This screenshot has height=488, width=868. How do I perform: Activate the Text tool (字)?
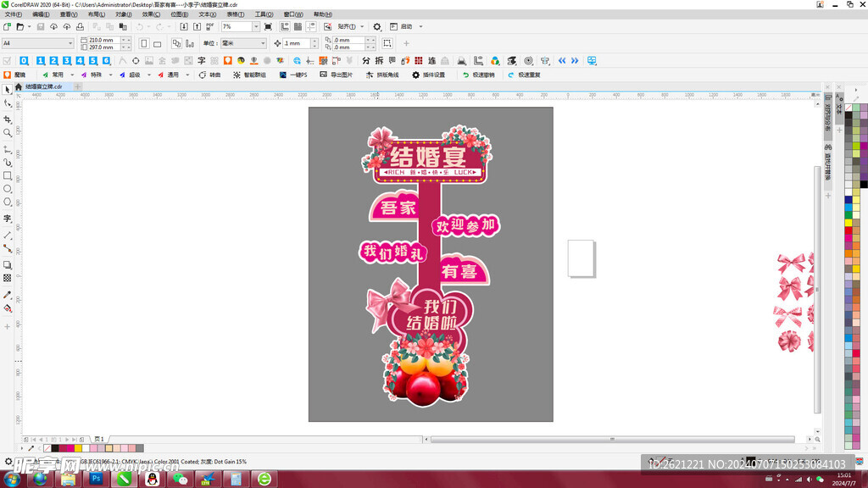click(8, 219)
